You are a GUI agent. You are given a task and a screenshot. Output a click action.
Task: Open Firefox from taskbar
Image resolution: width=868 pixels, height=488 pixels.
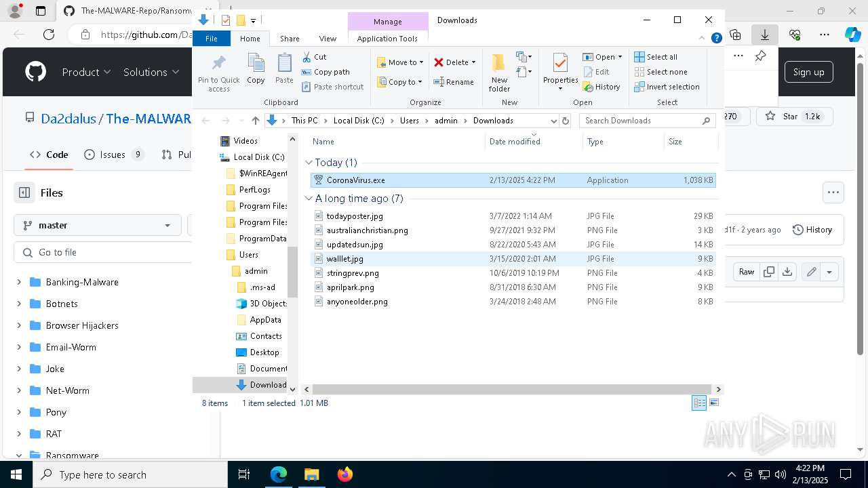pyautogui.click(x=344, y=474)
